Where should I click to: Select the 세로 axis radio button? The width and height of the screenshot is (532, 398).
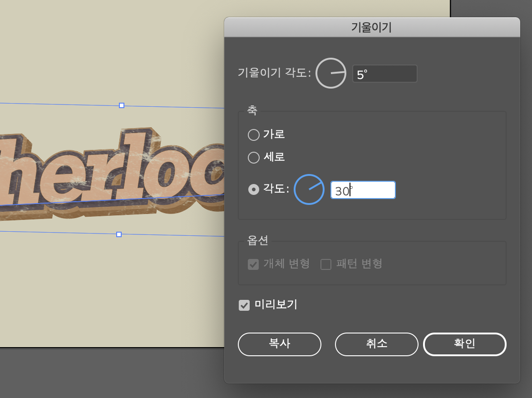[x=253, y=158]
